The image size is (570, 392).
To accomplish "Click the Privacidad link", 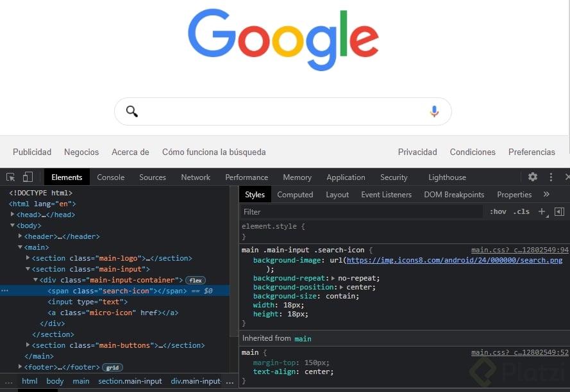I will [x=417, y=152].
